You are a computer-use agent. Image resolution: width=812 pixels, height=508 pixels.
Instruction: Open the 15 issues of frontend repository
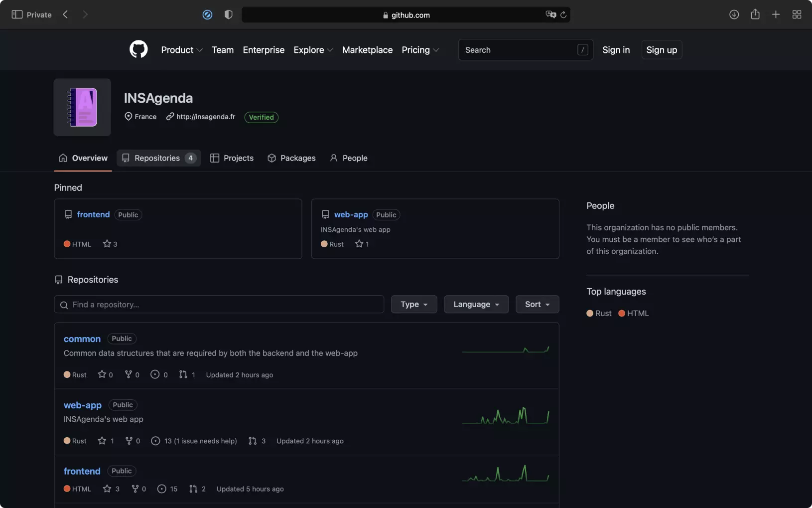pos(167,489)
